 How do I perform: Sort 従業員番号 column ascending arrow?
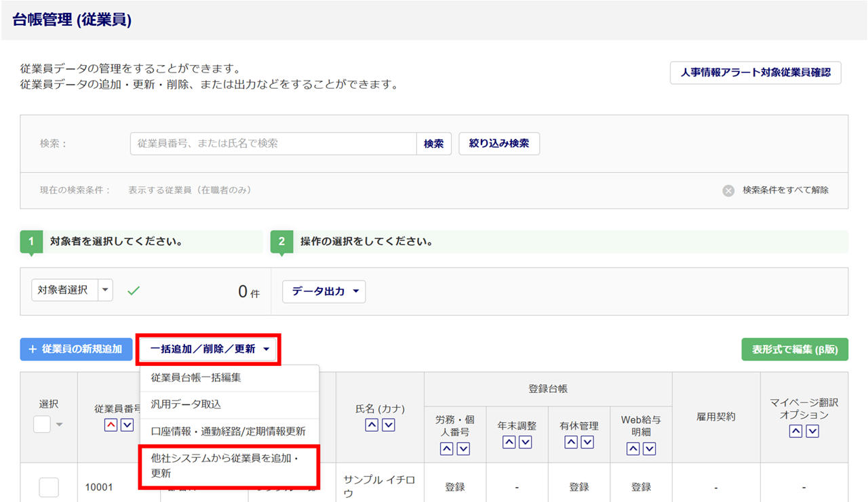[x=111, y=425]
